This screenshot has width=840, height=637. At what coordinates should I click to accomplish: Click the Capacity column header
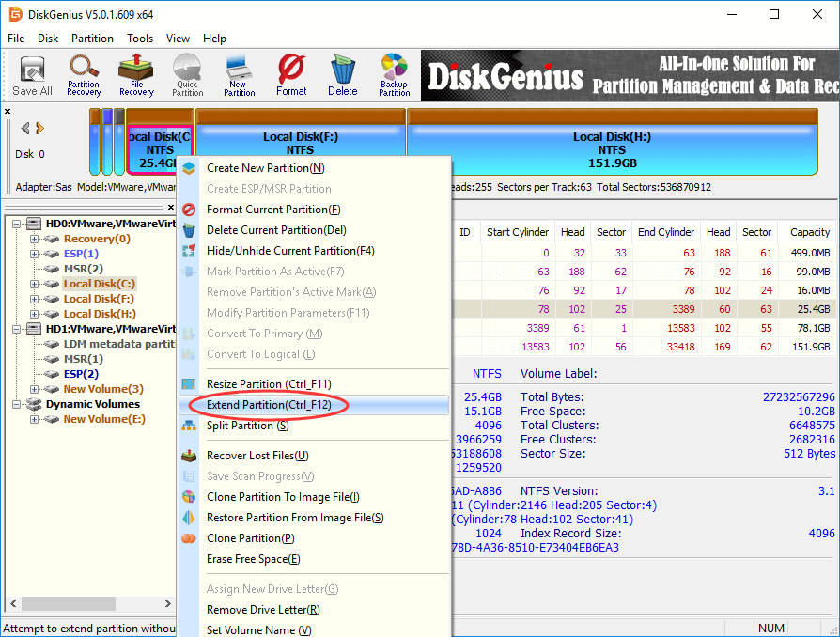coord(809,232)
